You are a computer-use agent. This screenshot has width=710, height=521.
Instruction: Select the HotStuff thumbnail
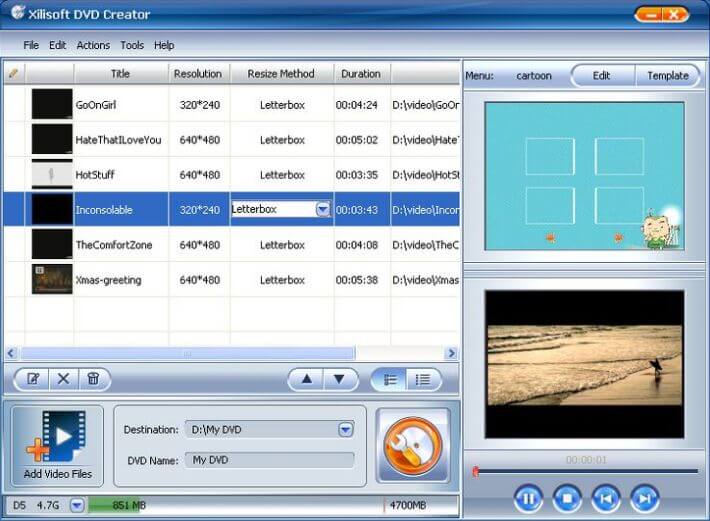tap(52, 174)
